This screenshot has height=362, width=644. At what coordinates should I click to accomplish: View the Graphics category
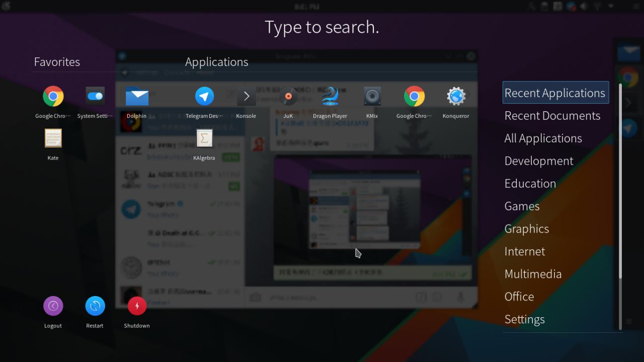coord(527,229)
